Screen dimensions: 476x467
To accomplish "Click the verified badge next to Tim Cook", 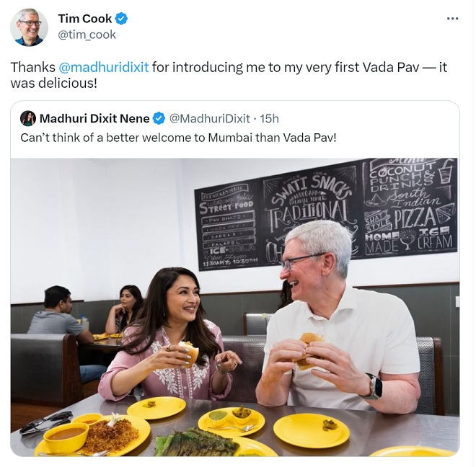I will tap(122, 19).
